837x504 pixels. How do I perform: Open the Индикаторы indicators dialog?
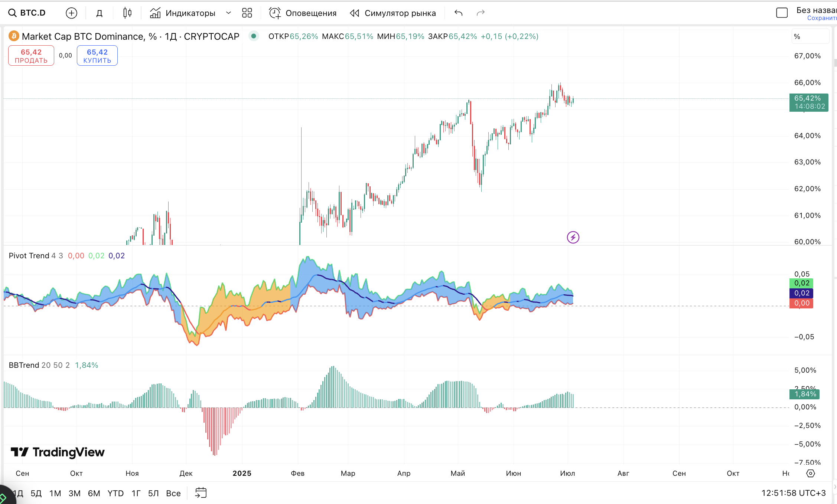[x=182, y=13]
